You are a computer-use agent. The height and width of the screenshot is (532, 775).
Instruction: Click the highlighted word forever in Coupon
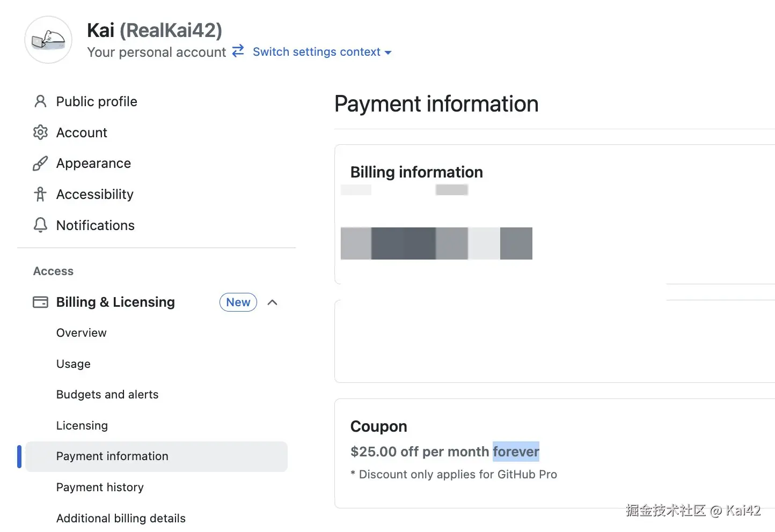(516, 452)
